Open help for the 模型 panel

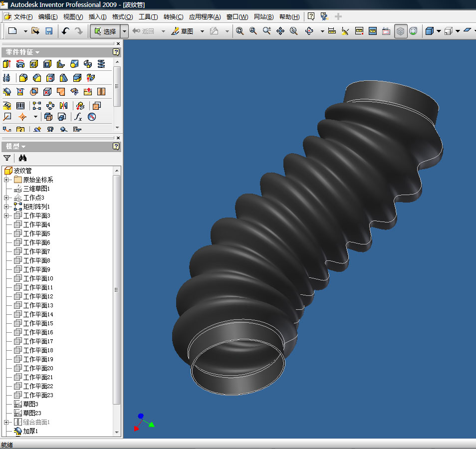click(x=116, y=146)
